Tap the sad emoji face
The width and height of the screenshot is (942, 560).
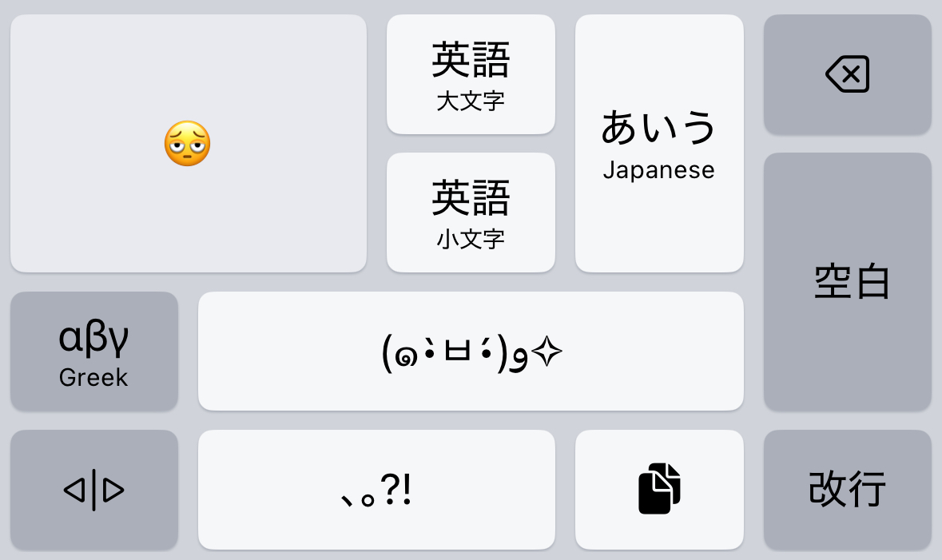(188, 144)
